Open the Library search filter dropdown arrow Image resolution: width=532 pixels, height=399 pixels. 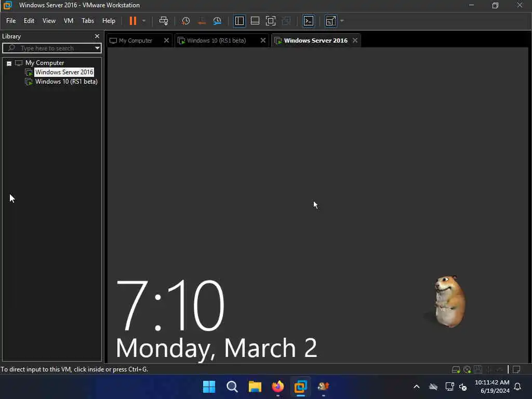coord(97,48)
